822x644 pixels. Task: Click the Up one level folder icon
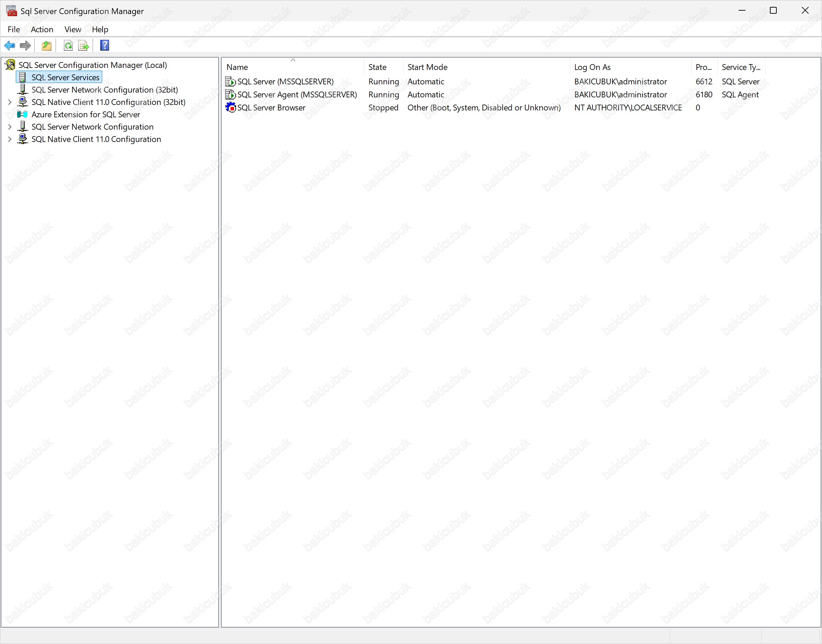pyautogui.click(x=46, y=46)
